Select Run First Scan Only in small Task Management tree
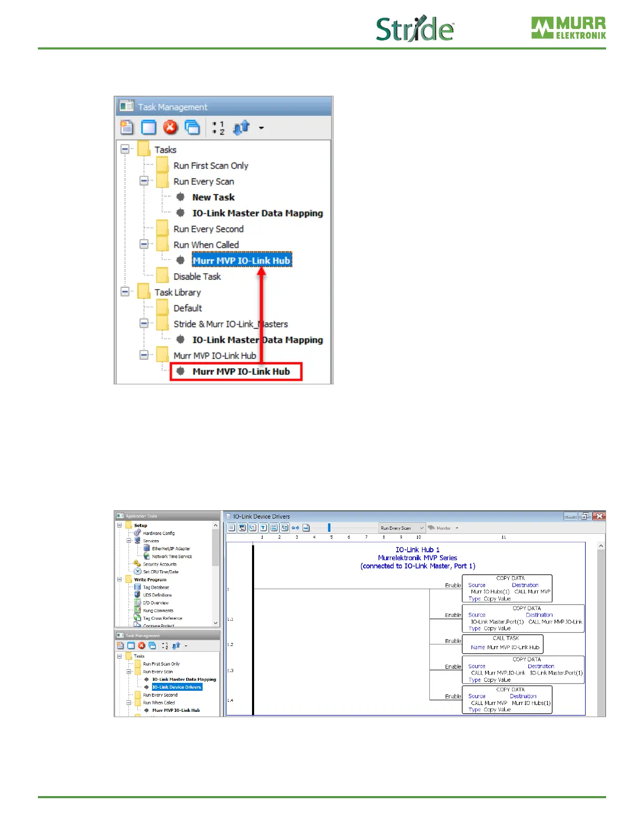Viewport: 644px width, 834px height. click(x=161, y=664)
